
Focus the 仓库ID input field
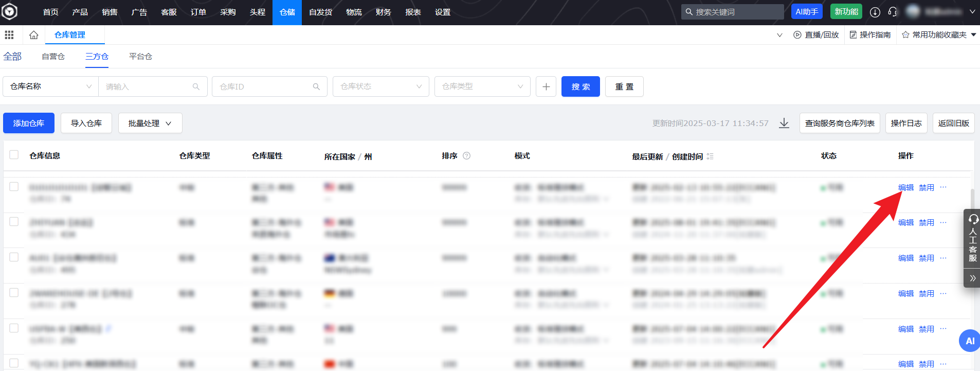[269, 86]
